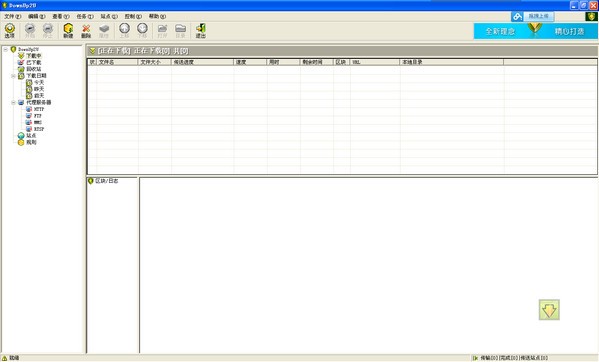Image resolution: width=599 pixels, height=362 pixels.
Task: Select 今天 under download date
Action: pos(39,82)
